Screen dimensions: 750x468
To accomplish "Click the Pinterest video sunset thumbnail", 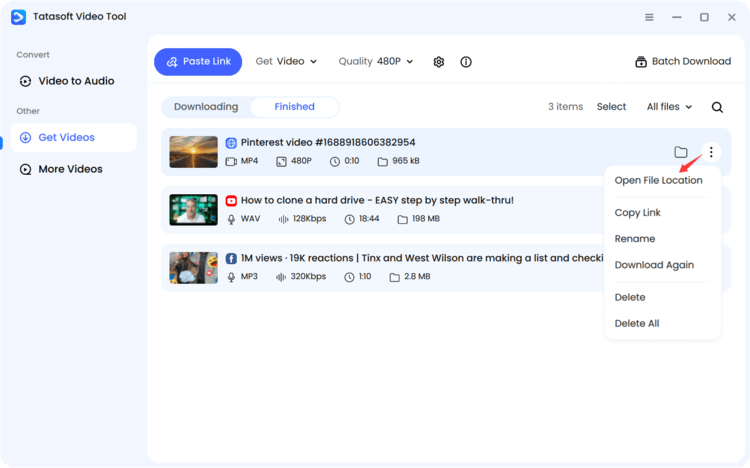I will pos(194,152).
